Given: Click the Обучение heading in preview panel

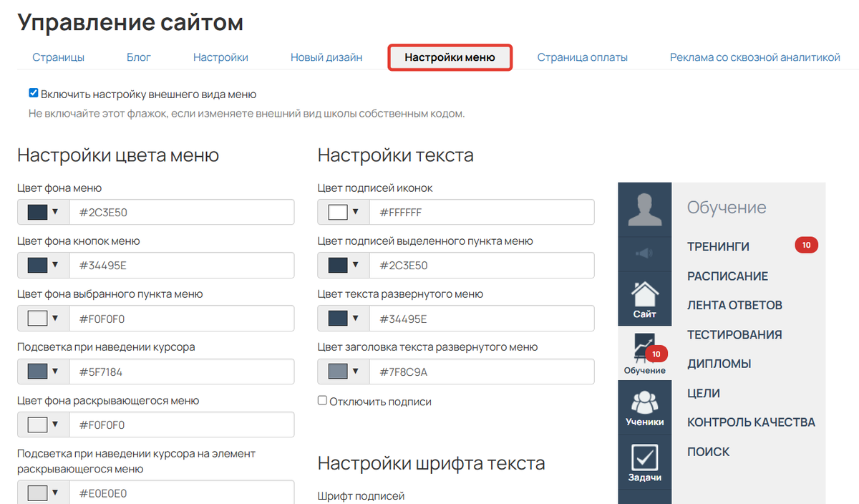Looking at the screenshot, I should (727, 208).
